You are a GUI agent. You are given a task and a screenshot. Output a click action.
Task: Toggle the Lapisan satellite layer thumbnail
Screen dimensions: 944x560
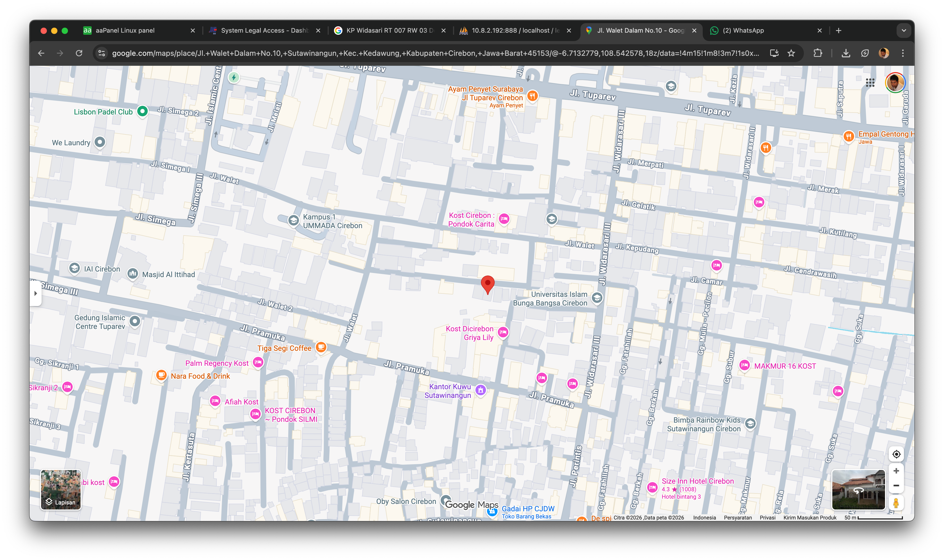61,489
